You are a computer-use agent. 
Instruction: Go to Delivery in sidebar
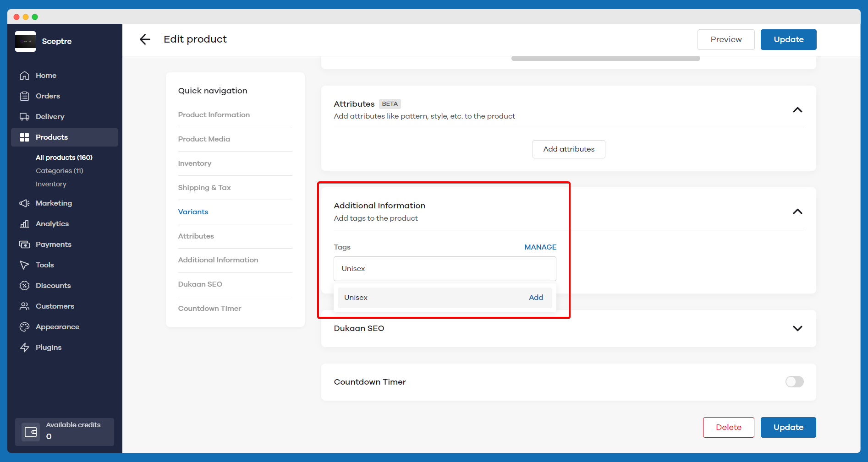tap(50, 117)
